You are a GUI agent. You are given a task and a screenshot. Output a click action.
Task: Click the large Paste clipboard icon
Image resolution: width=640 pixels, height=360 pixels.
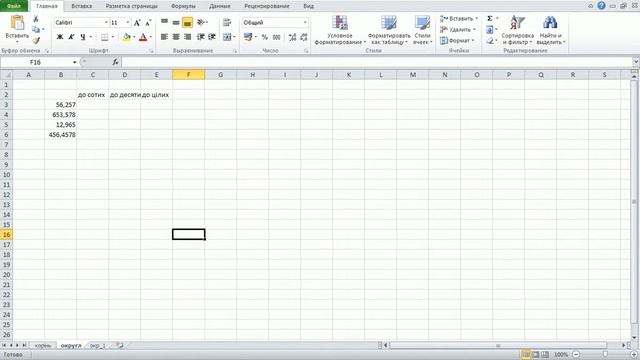(17, 23)
